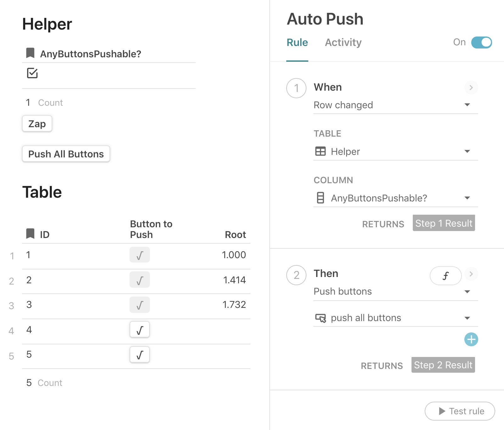Add another action with the plus icon
The width and height of the screenshot is (504, 430).
click(471, 339)
